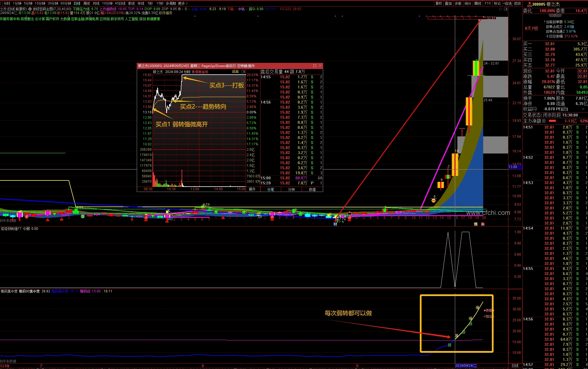
Task: Click the 涨 badge below the chart
Action: 483,224
